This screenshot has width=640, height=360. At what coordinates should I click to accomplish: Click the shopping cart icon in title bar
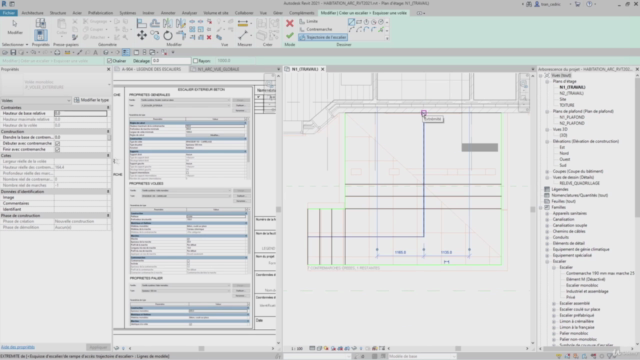tap(578, 4)
